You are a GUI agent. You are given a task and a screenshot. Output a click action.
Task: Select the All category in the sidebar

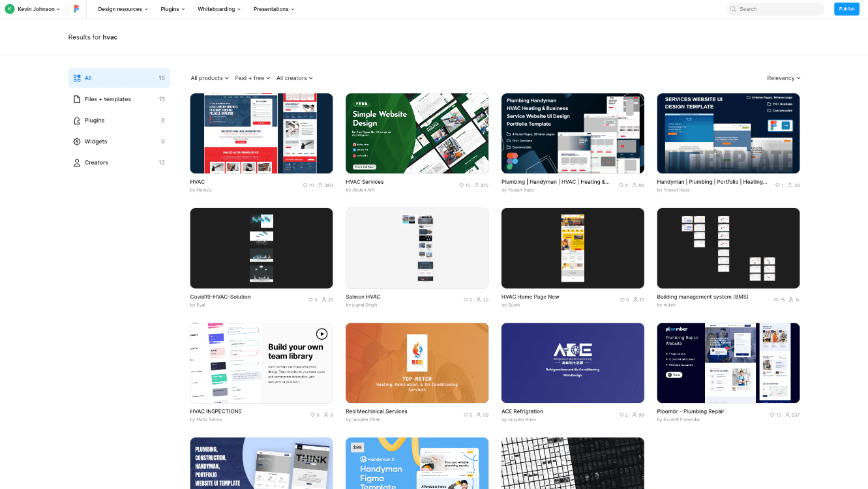click(x=119, y=78)
